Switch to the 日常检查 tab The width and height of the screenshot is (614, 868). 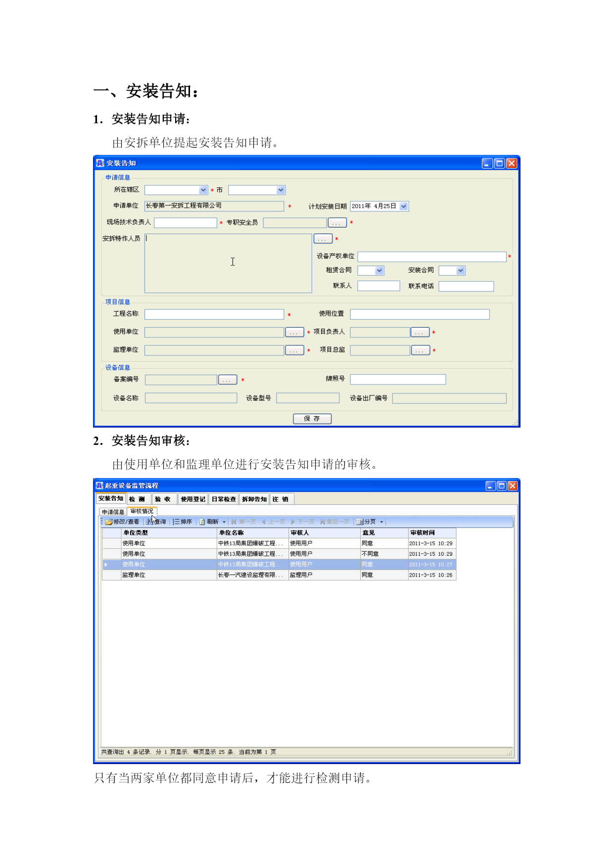point(224,499)
